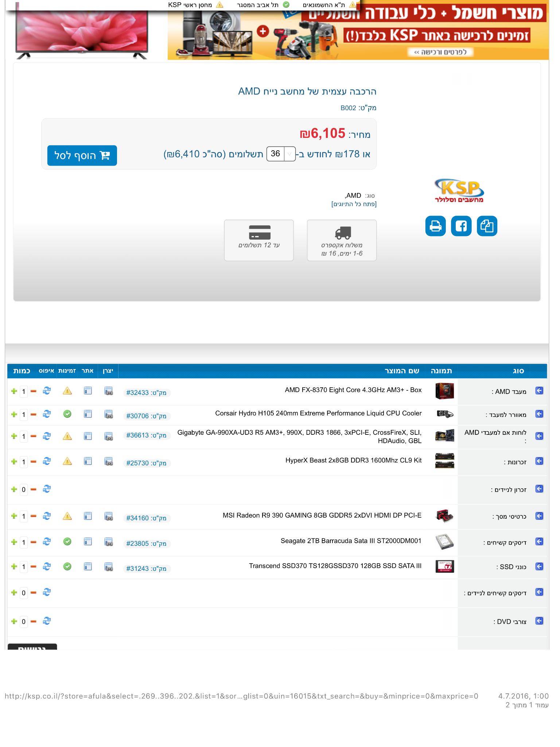Image resolution: width=560 pixels, height=747 pixels.
Task: Check availability of Seagate 2TB Barracuda
Action: (67, 542)
